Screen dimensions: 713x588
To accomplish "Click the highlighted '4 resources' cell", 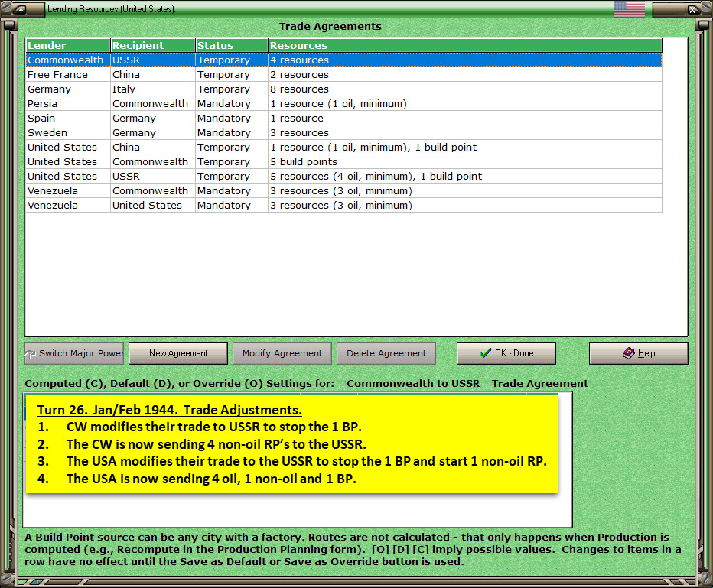I will coord(465,60).
